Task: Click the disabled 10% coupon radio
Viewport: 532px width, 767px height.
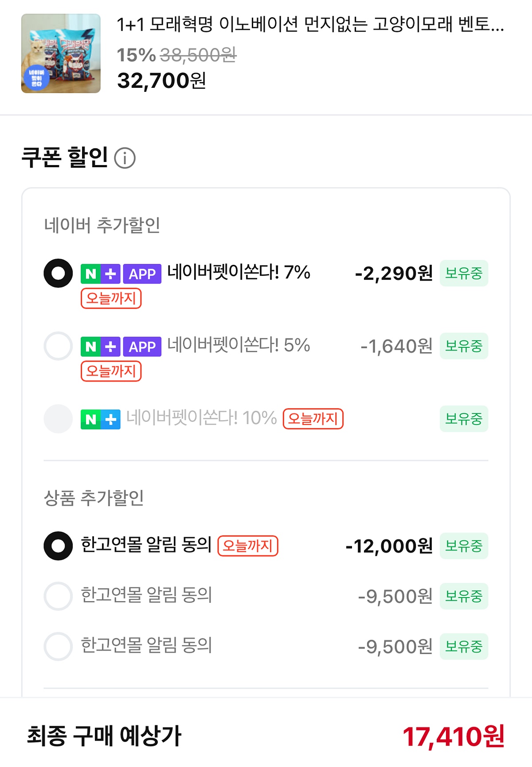Action: 58,419
